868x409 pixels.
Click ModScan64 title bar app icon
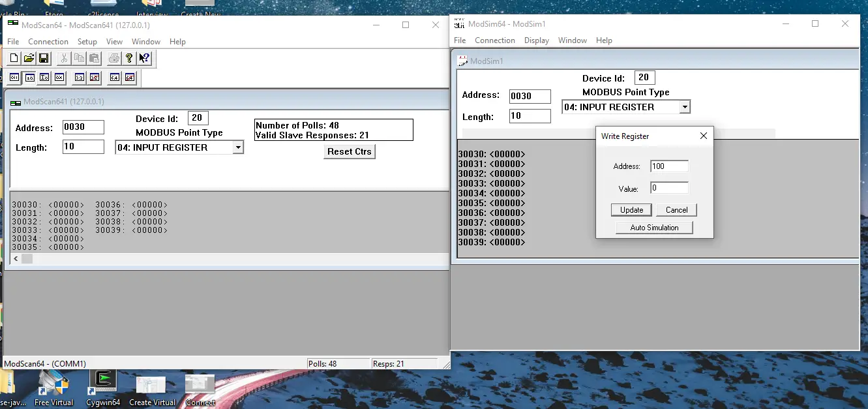13,25
